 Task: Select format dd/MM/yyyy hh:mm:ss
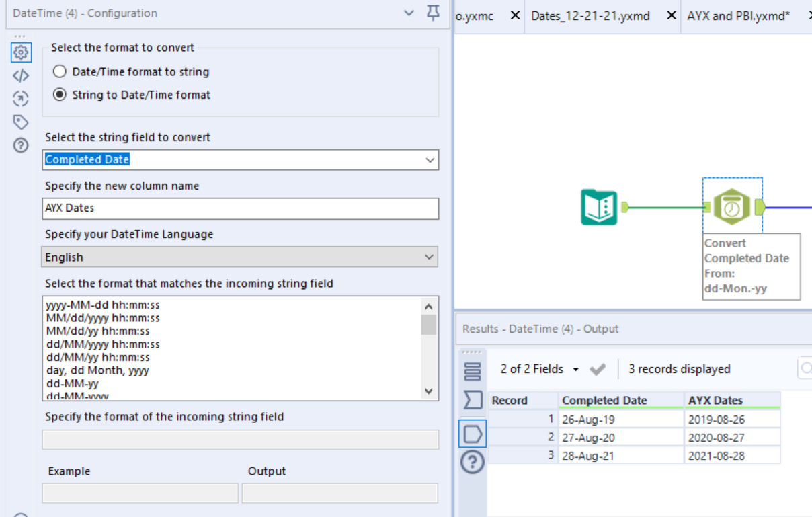point(103,344)
